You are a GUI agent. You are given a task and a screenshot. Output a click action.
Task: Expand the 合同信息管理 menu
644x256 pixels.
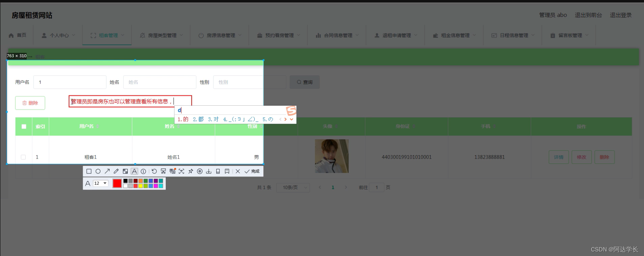pyautogui.click(x=337, y=35)
